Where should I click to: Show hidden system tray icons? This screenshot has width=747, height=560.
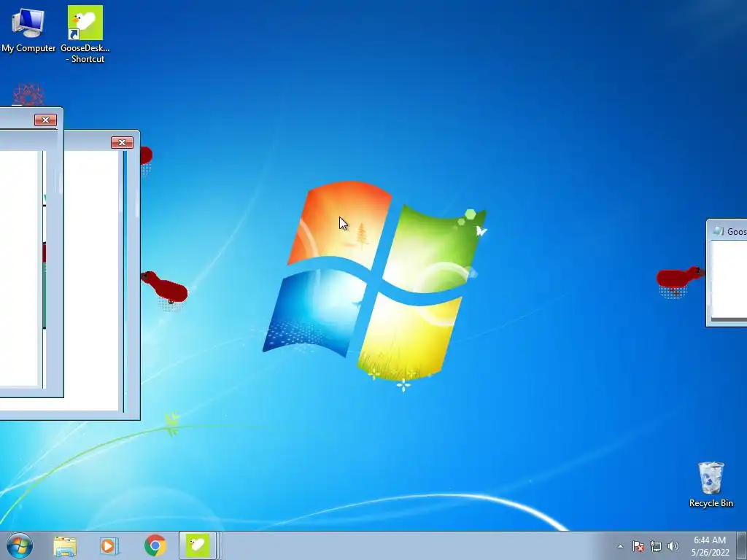(x=620, y=546)
